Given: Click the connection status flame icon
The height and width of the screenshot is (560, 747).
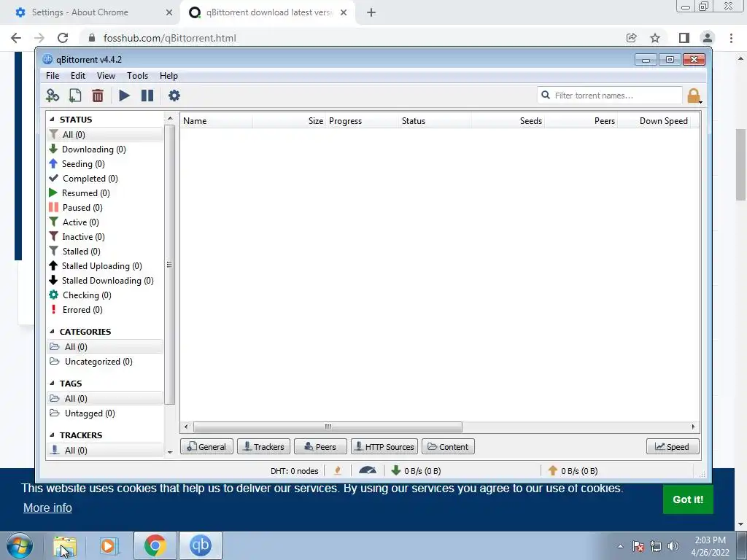Looking at the screenshot, I should click(338, 470).
